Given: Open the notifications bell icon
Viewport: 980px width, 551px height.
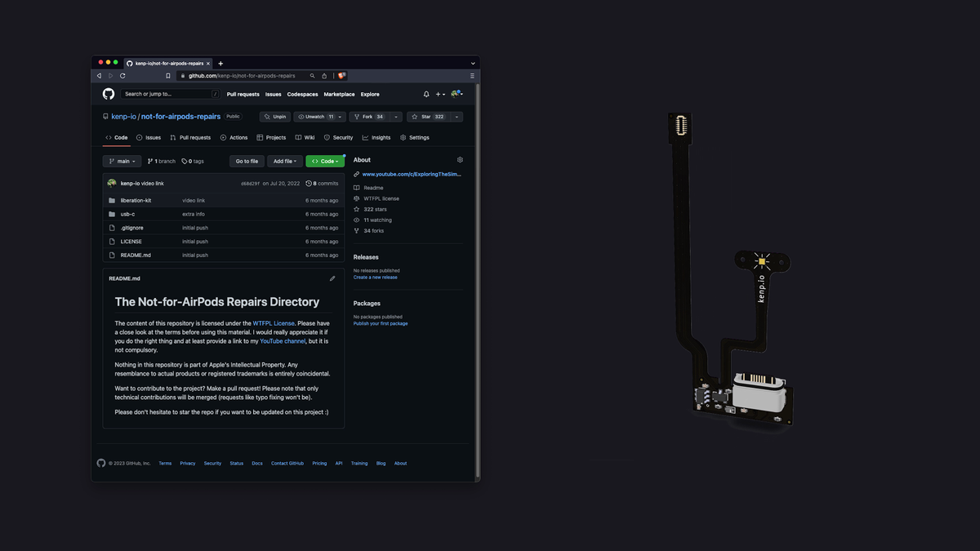Looking at the screenshot, I should [x=426, y=94].
